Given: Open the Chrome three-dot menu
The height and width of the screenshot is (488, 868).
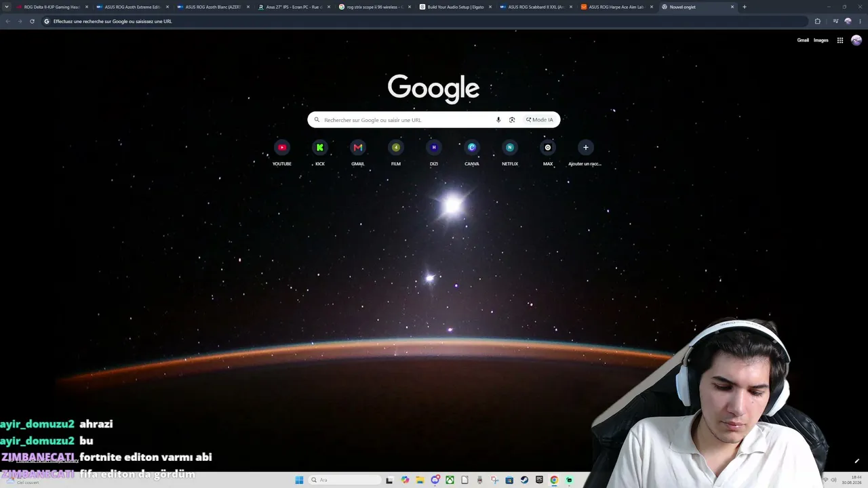Looking at the screenshot, I should coord(860,21).
